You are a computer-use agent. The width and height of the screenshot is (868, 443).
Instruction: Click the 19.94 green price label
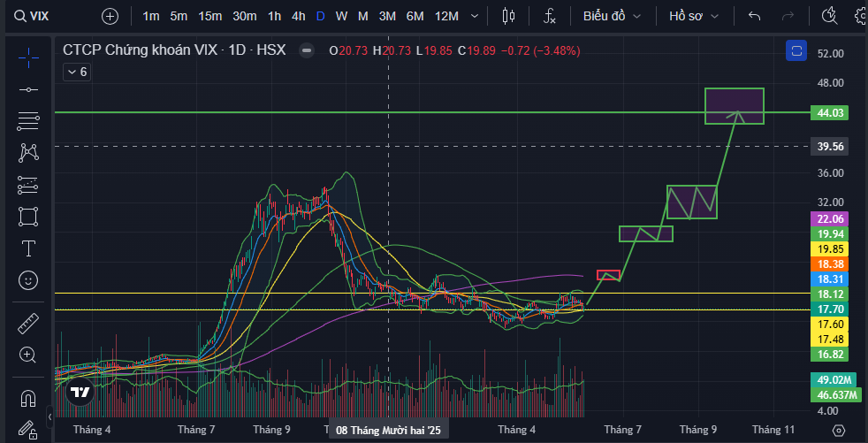829,233
